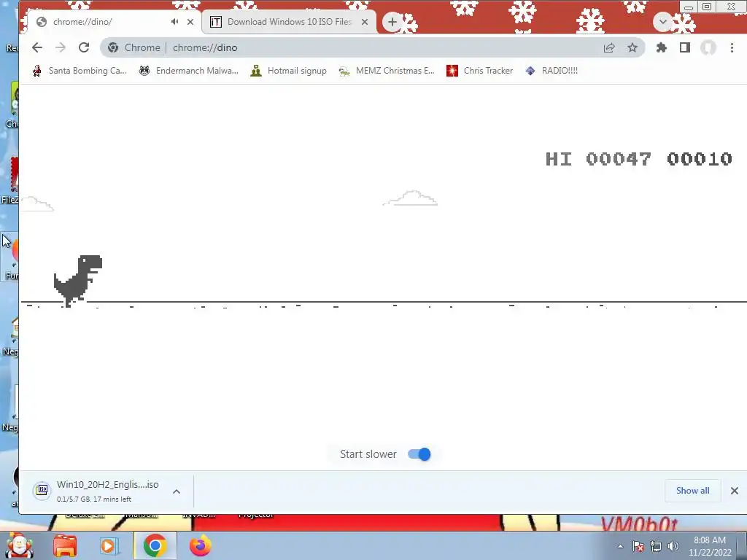Switch to Download Windows 10 ISO Files tab
The height and width of the screenshot is (560, 747).
click(289, 22)
